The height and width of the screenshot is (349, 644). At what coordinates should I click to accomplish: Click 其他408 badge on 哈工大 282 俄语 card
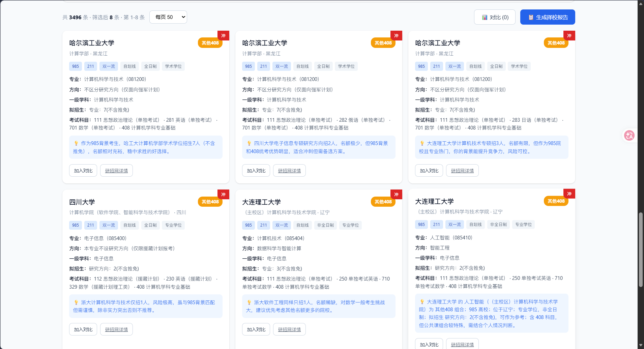383,43
